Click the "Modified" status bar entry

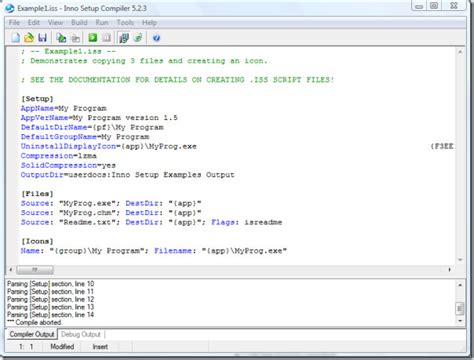point(62,347)
